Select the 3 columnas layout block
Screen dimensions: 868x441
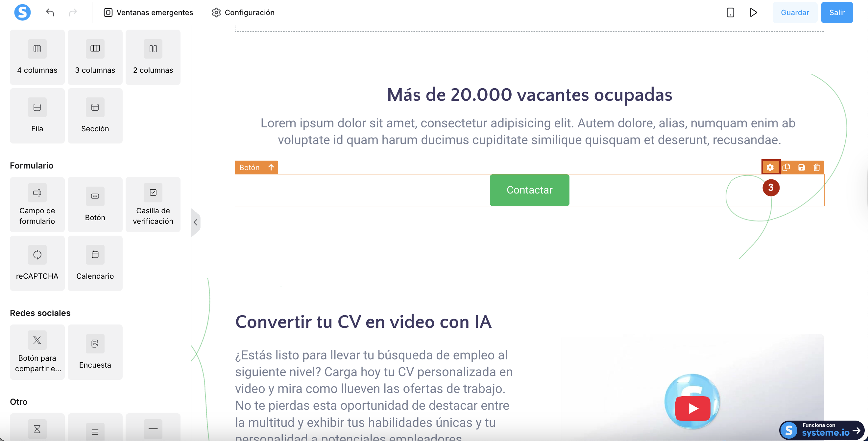tap(95, 57)
